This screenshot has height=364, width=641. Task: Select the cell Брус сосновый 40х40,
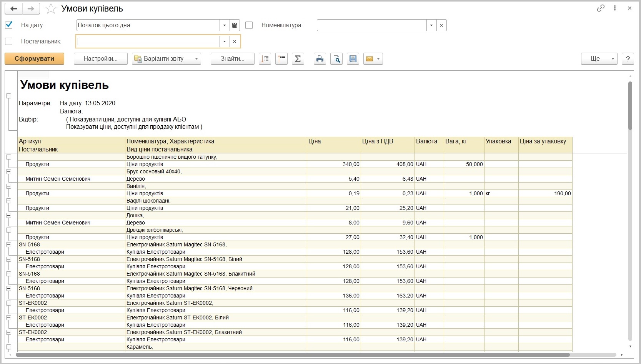click(x=216, y=171)
